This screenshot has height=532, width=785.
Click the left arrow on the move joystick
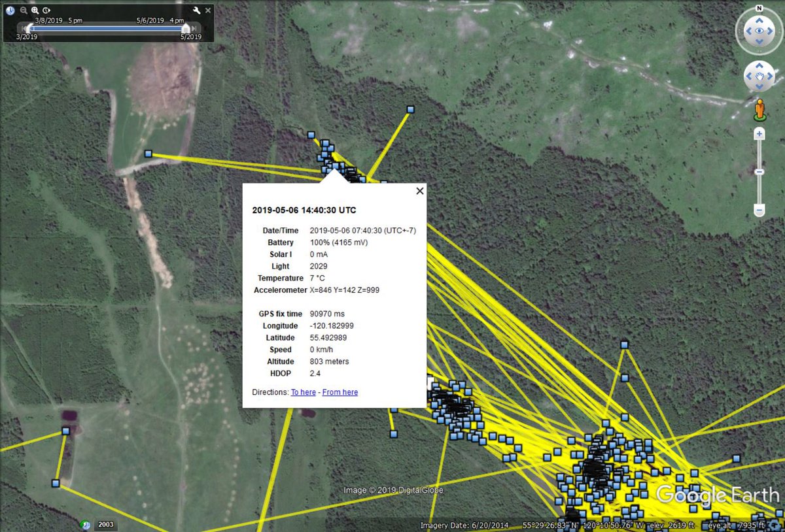tap(748, 76)
